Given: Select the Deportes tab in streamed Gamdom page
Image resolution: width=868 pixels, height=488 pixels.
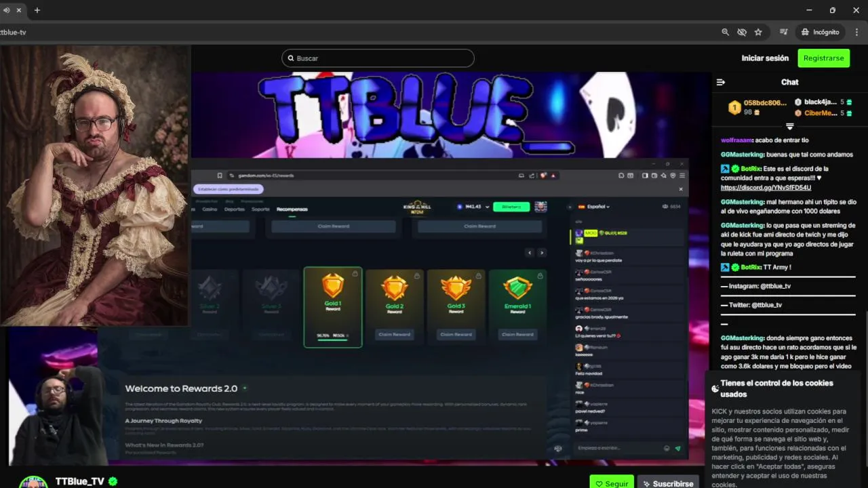Looking at the screenshot, I should click(235, 209).
